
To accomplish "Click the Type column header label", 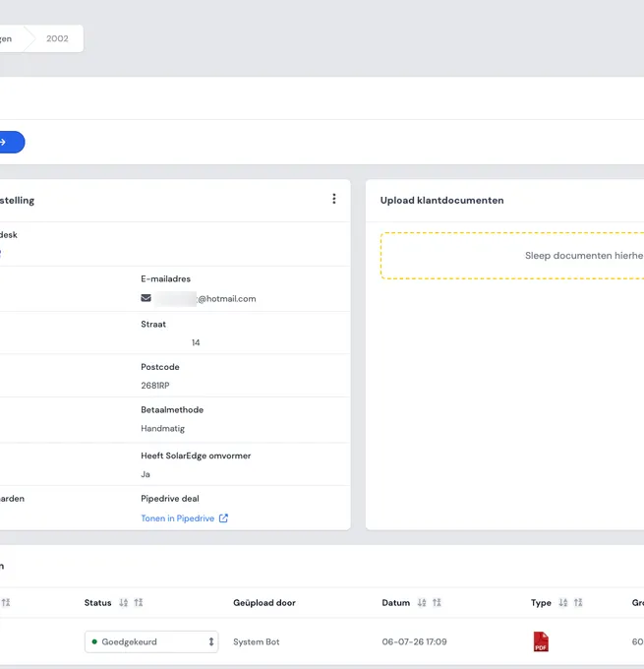I will (541, 602).
